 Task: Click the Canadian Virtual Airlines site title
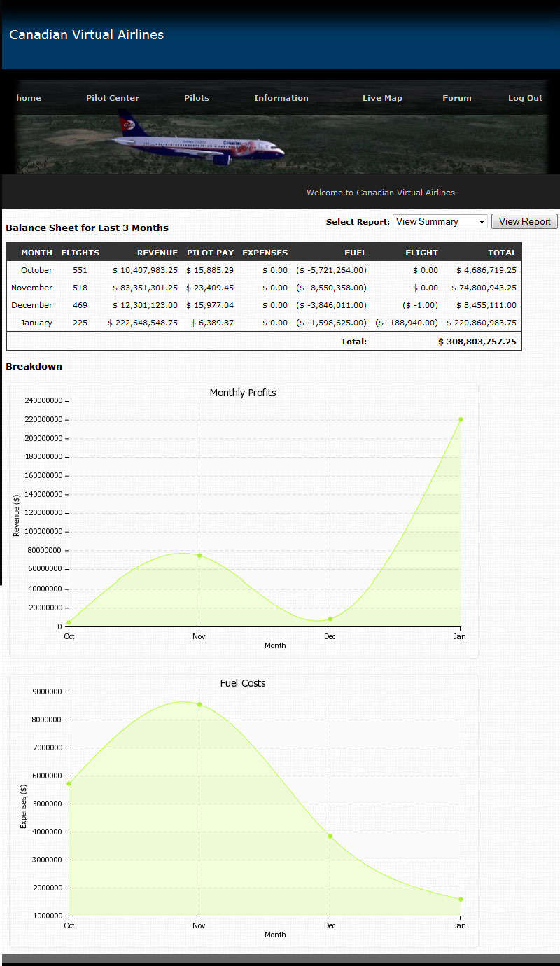[x=87, y=35]
